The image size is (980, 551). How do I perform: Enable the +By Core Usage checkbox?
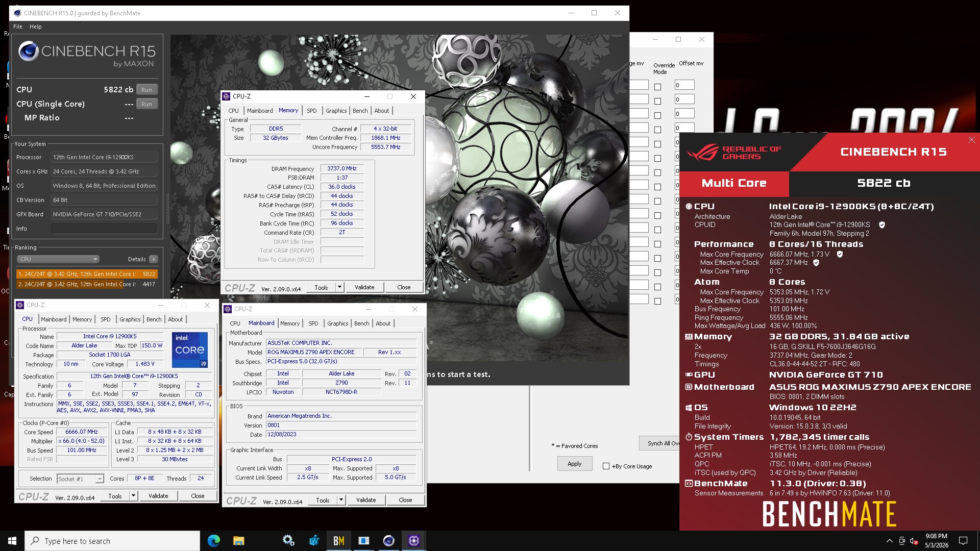tap(606, 466)
